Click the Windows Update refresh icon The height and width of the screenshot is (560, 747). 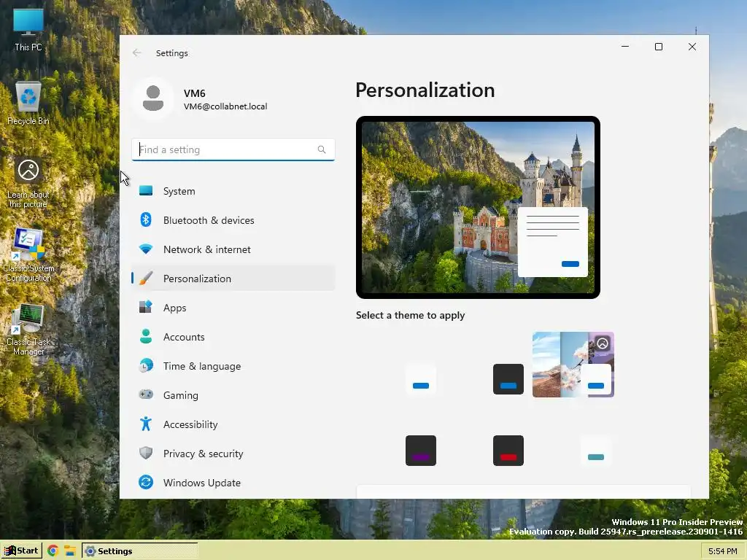click(x=146, y=483)
